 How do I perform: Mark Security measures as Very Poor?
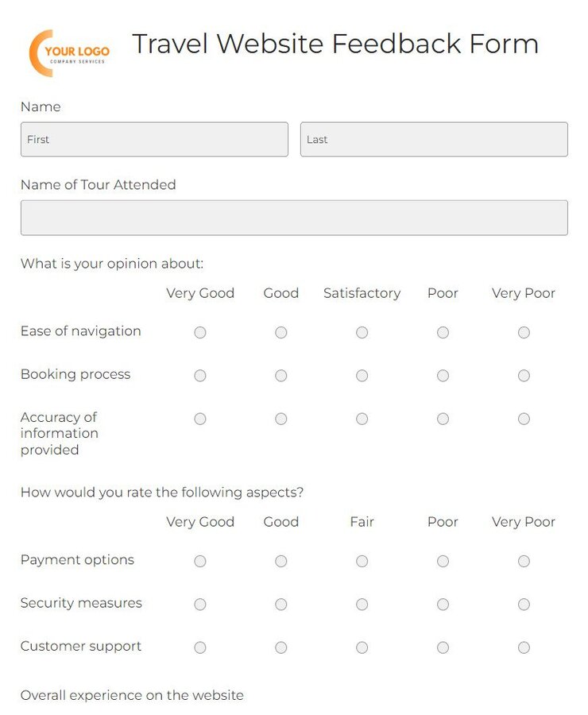click(524, 604)
